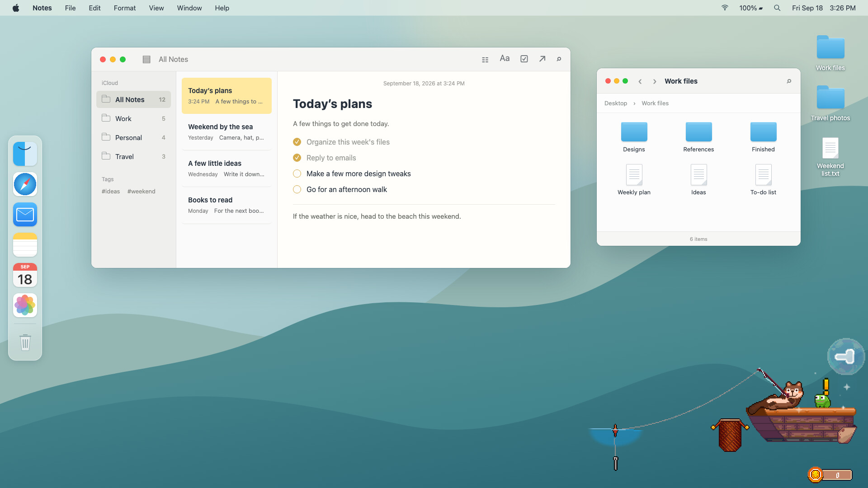Open the Notes app in the dock
868x488 pixels.
pyautogui.click(x=25, y=244)
